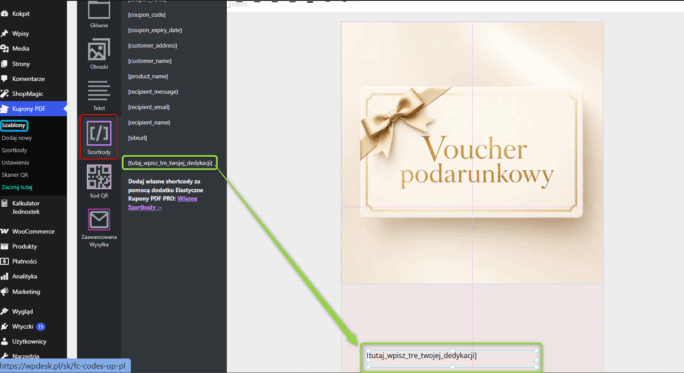The width and height of the screenshot is (684, 373).
Task: Go to the Strony pages menu
Action: 21,64
